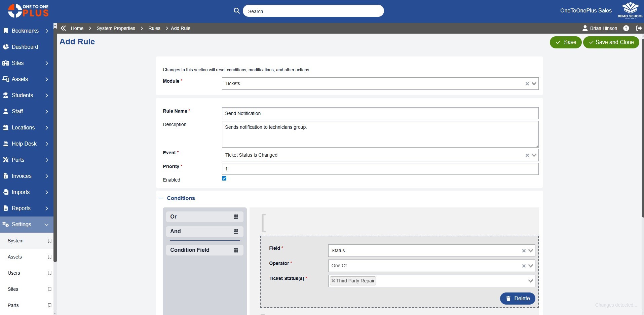Screen dimensions: 644x315
Task: Click the logout icon beside the help icon
Action: click(639, 28)
